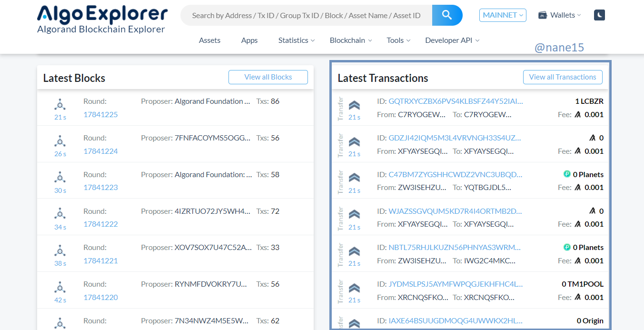
Task: Click block icon for round 17841224
Action: coord(60,141)
